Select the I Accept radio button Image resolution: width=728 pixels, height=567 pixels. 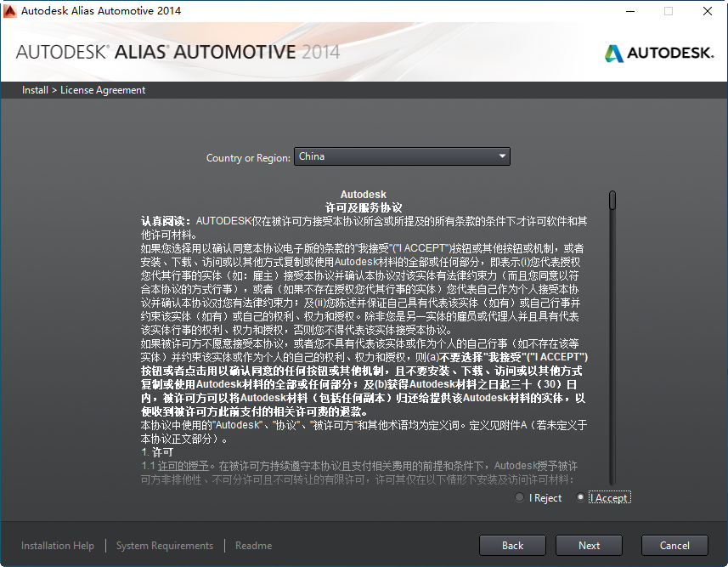580,497
